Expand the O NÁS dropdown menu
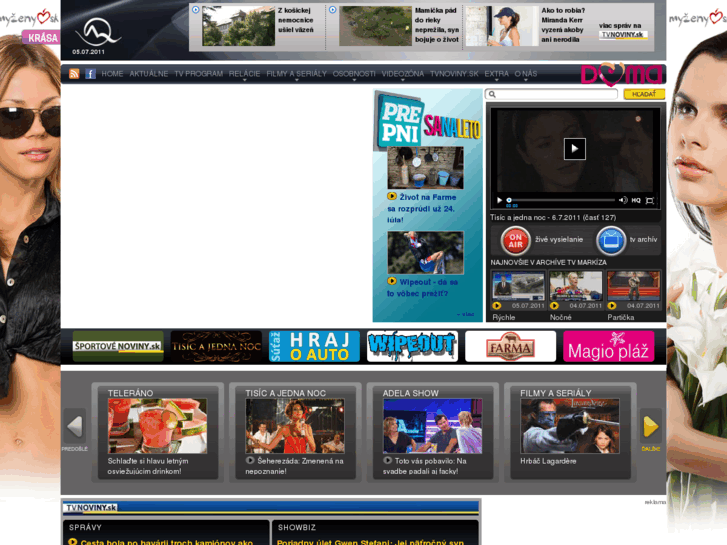 tap(526, 74)
